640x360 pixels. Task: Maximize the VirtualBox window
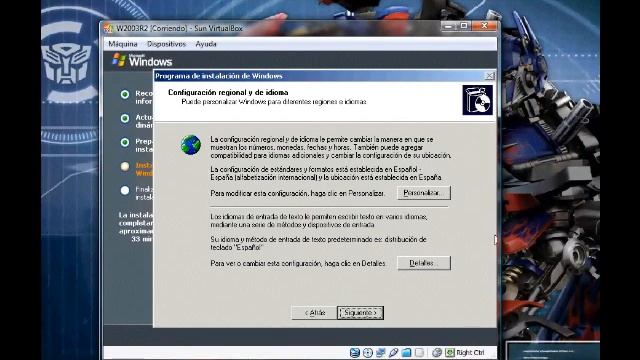[x=464, y=26]
